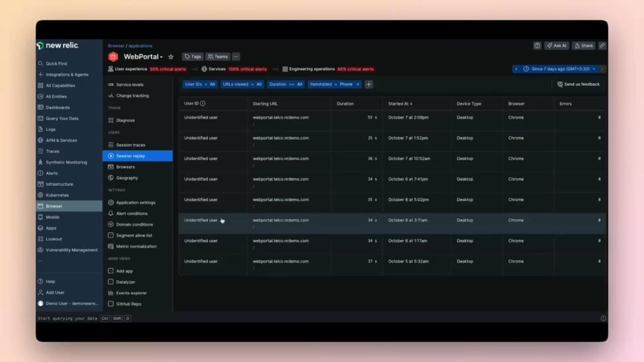Open the Duration filter dropdown
The image size is (644, 362).
click(x=286, y=84)
